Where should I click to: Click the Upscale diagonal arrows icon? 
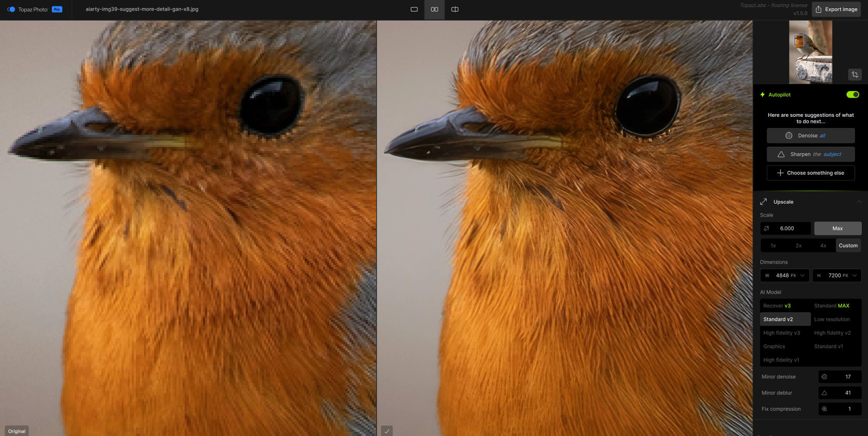(763, 201)
